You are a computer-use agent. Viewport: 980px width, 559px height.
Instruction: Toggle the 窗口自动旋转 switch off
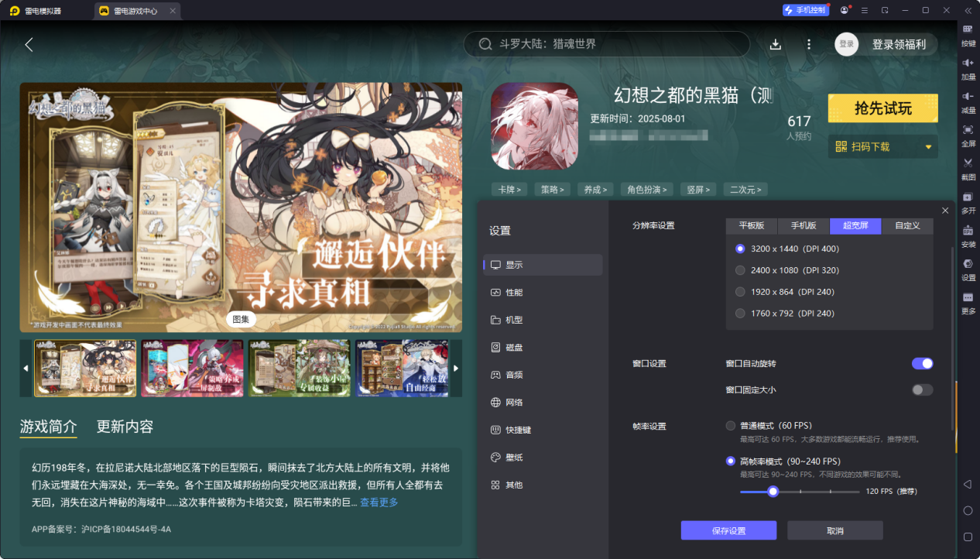(x=923, y=363)
